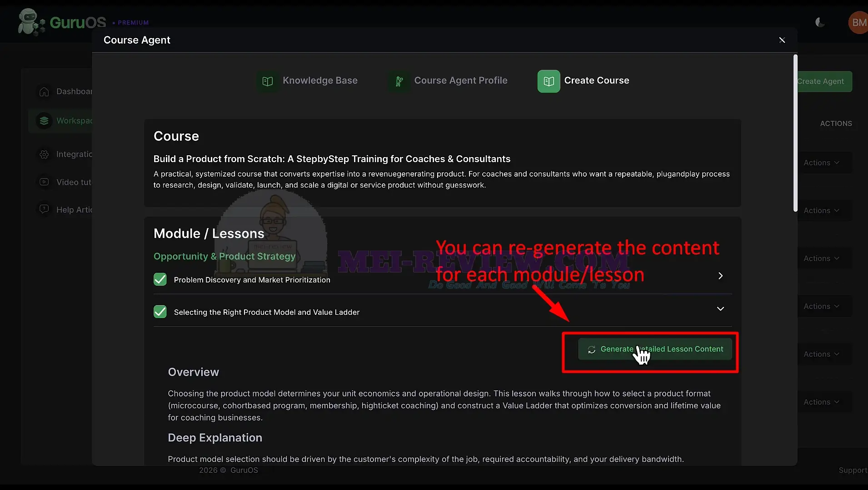
Task: Click the Problem Discovery and Market Prioritization lesson title
Action: 252,280
